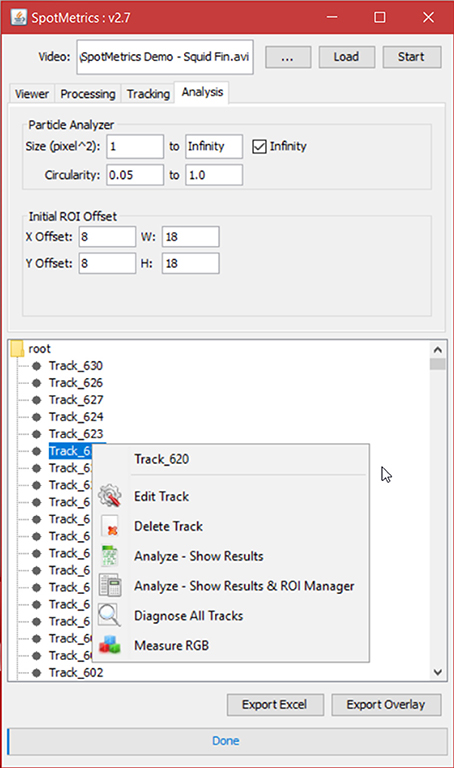
Task: Click scrollbar down arrow in track list
Action: pos(438,672)
